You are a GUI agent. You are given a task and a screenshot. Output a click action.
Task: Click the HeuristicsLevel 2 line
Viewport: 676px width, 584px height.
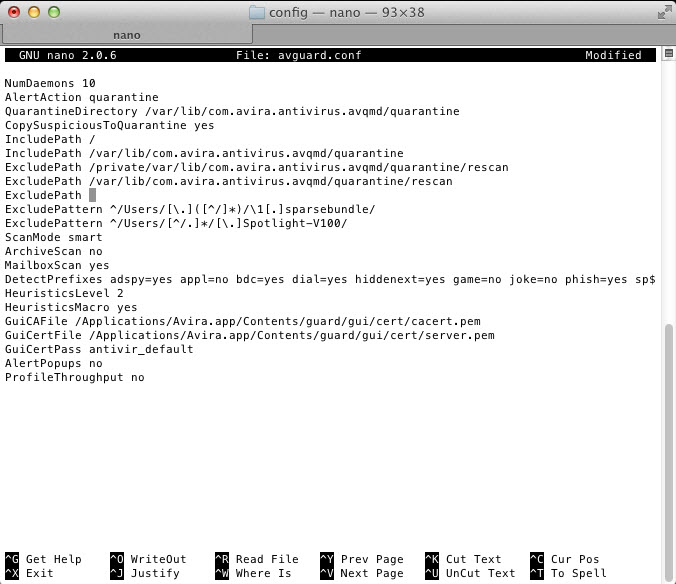[64, 294]
